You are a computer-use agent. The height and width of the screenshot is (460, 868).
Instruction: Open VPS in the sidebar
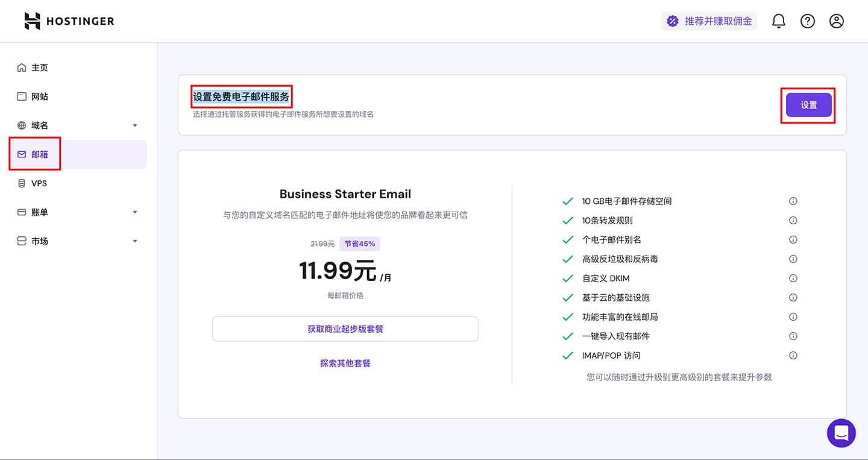78,183
